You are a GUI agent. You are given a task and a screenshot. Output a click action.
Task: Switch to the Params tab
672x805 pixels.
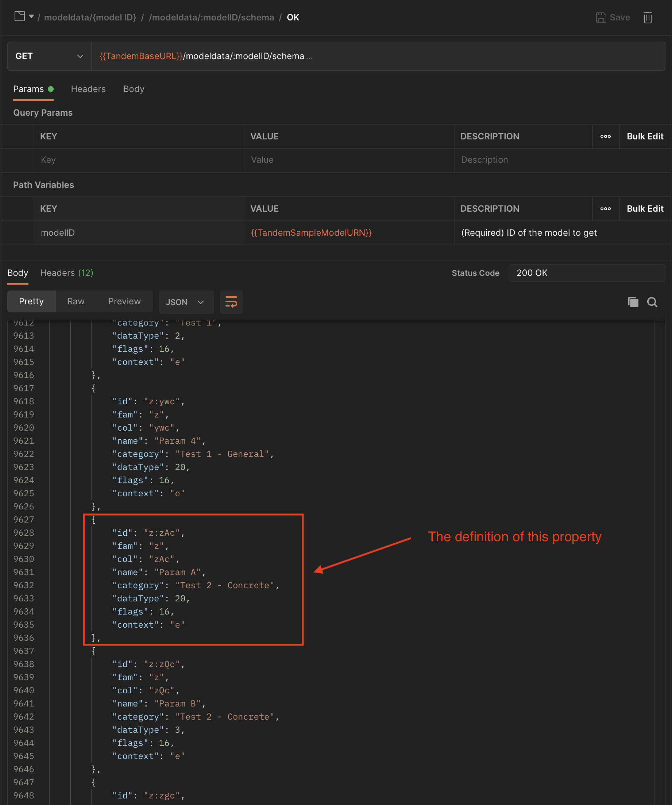click(33, 89)
